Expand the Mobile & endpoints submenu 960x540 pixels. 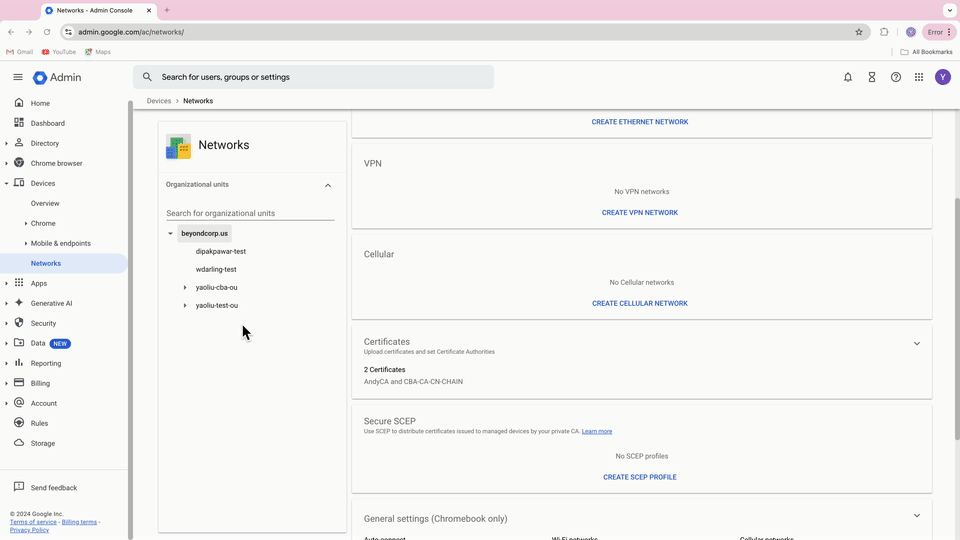(26, 243)
